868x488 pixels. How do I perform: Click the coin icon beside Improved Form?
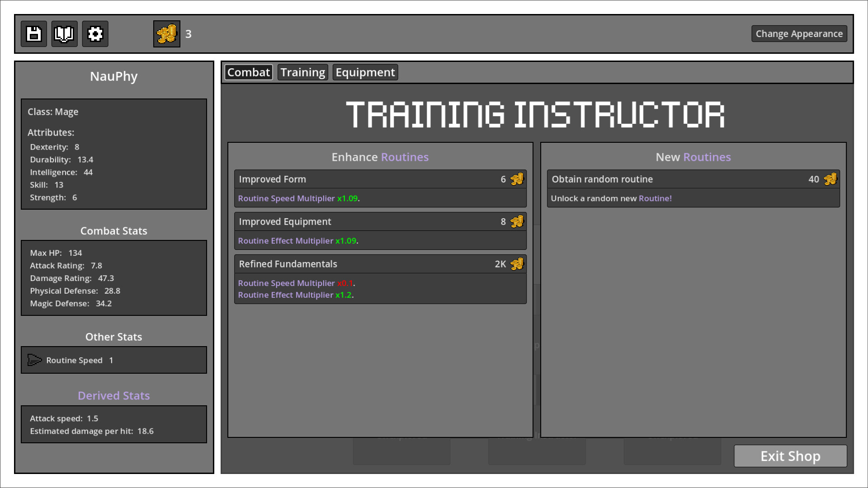517,179
